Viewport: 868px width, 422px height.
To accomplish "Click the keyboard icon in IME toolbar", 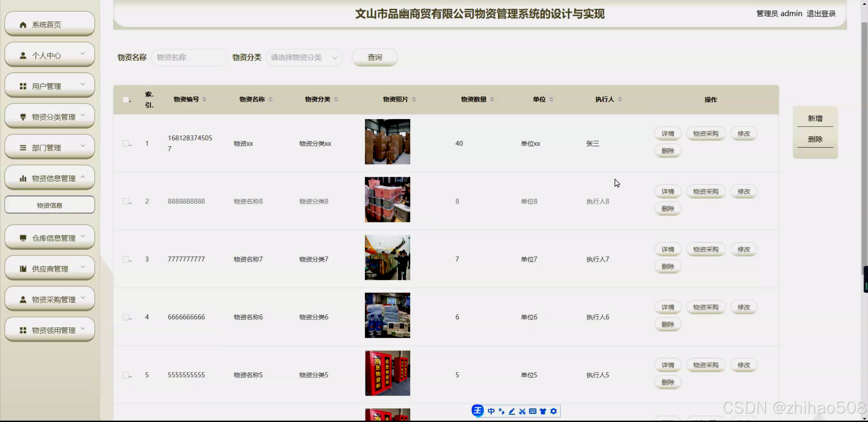I will (x=533, y=411).
